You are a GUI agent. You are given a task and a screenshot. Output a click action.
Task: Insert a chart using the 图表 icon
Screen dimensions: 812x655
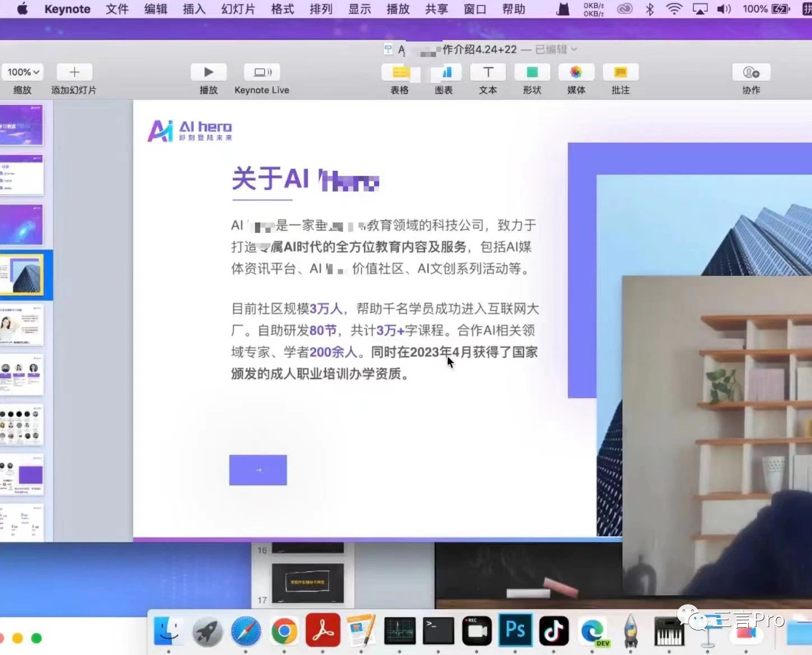tap(445, 72)
